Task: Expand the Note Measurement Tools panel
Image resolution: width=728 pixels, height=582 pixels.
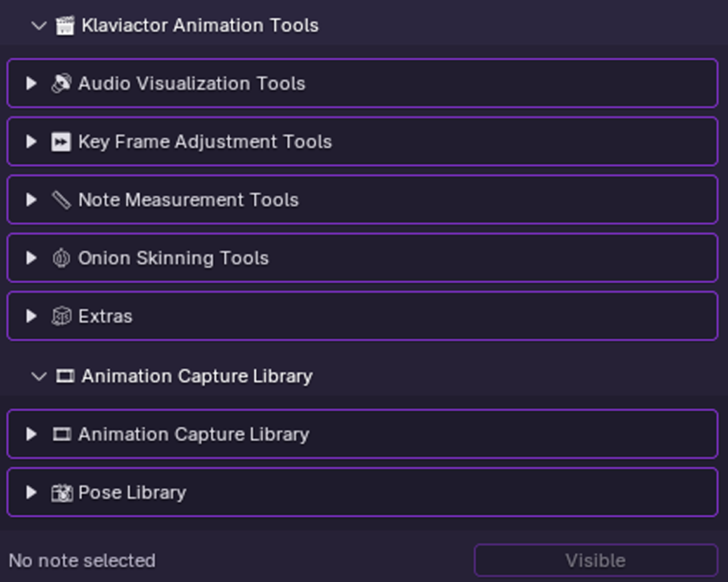Action: pos(30,200)
